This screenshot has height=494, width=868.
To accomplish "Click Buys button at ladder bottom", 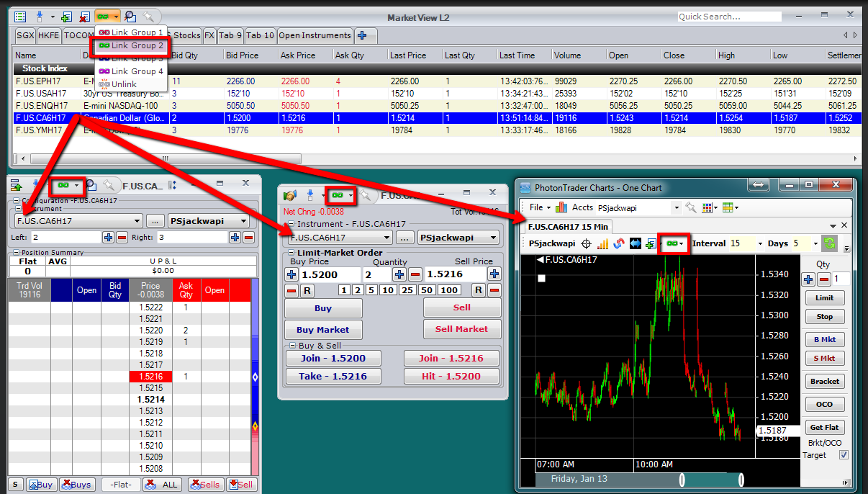I will point(77,485).
